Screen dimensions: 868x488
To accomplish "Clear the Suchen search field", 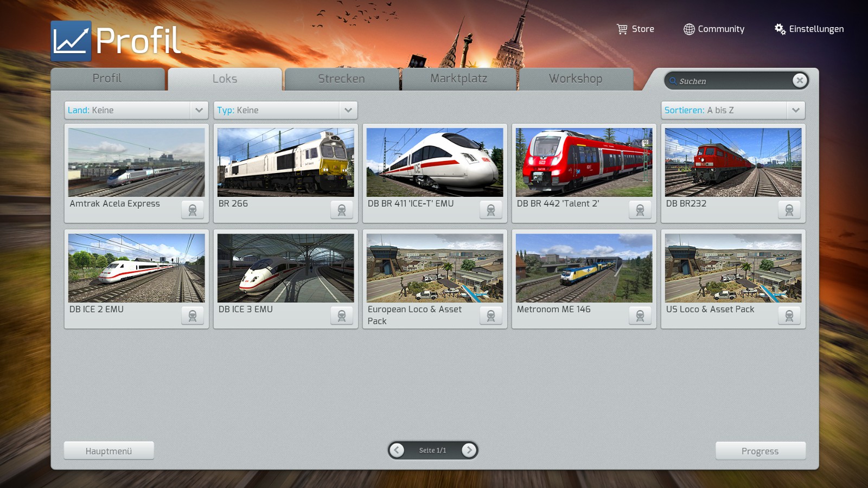I will coord(800,80).
